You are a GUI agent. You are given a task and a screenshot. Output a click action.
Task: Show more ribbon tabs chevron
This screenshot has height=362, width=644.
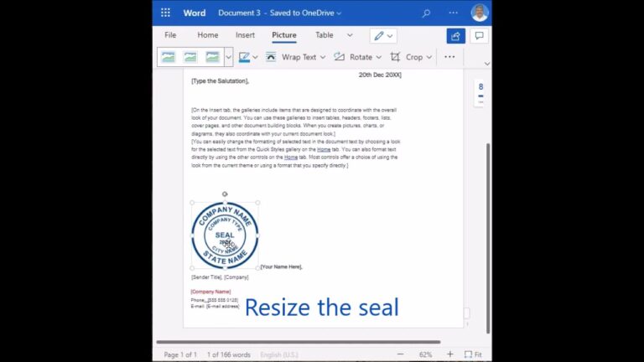(x=350, y=35)
